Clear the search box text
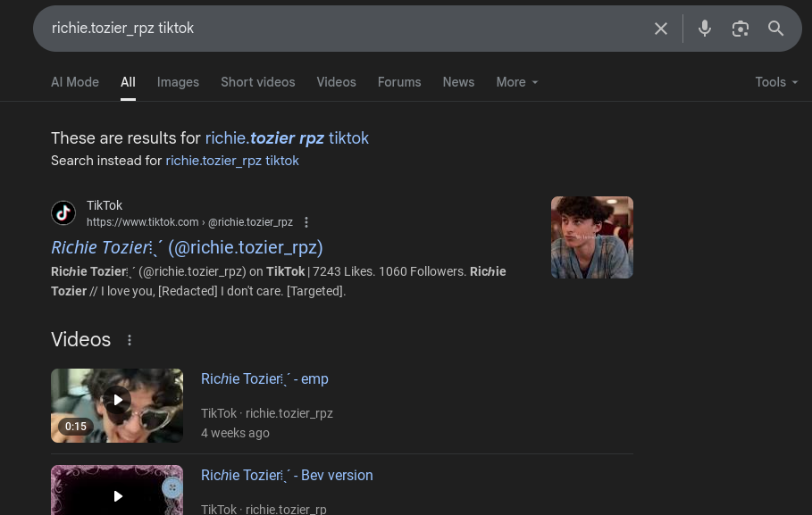The image size is (812, 515). coord(660,29)
